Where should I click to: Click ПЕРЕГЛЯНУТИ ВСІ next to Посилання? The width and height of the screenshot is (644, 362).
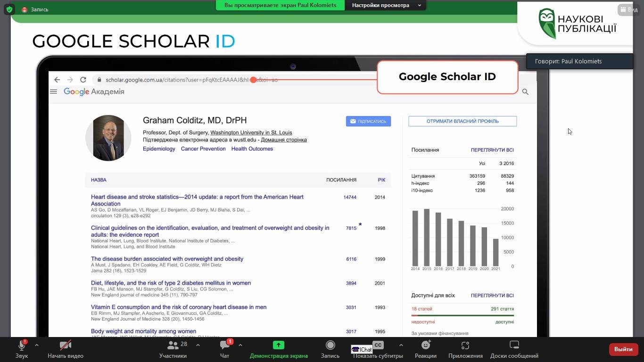point(492,150)
